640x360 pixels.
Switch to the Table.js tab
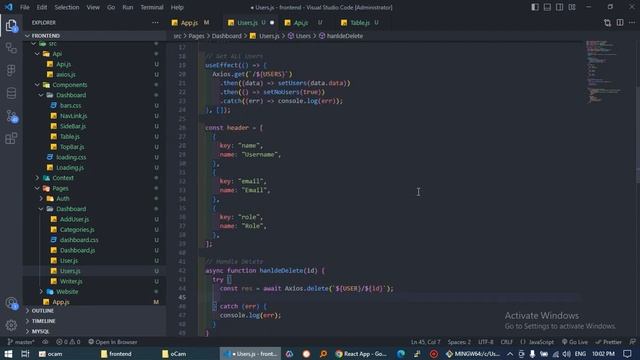coord(359,23)
